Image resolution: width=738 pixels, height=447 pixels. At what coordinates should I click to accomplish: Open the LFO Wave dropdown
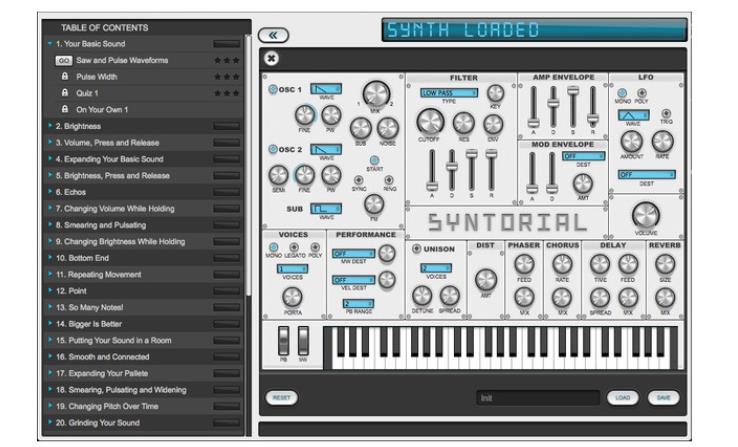tap(633, 115)
